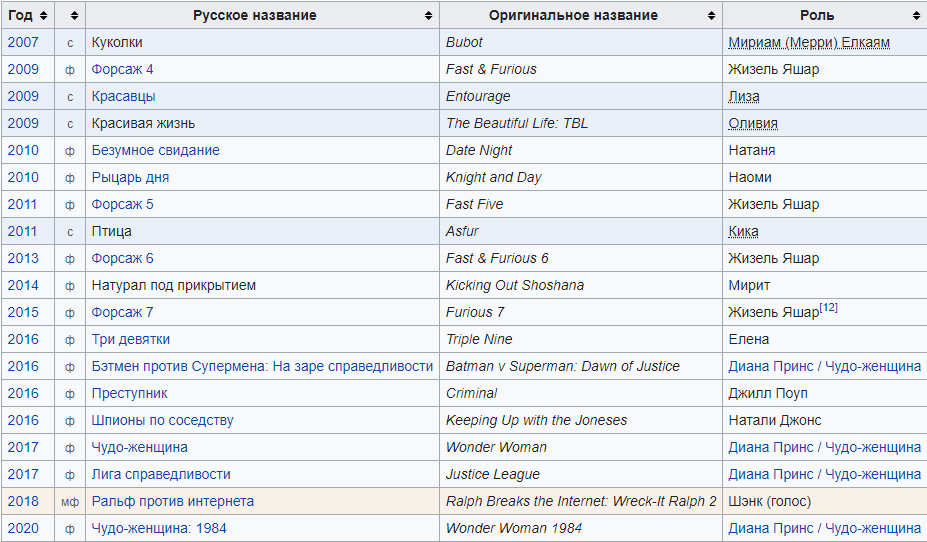Click original title Entourage

[478, 96]
